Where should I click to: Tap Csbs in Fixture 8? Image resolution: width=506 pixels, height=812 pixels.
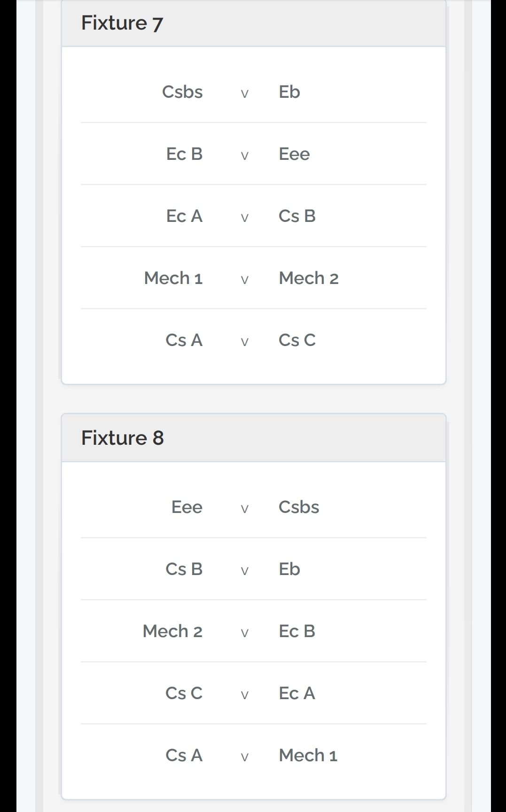pos(299,507)
